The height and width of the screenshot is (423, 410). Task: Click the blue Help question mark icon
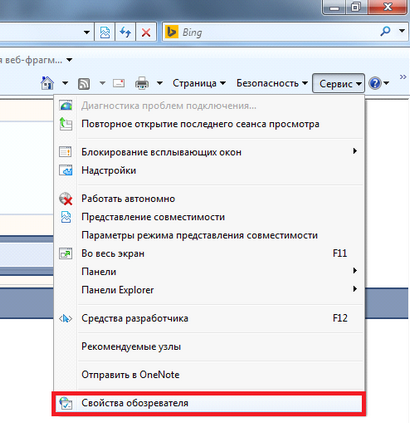(x=375, y=83)
